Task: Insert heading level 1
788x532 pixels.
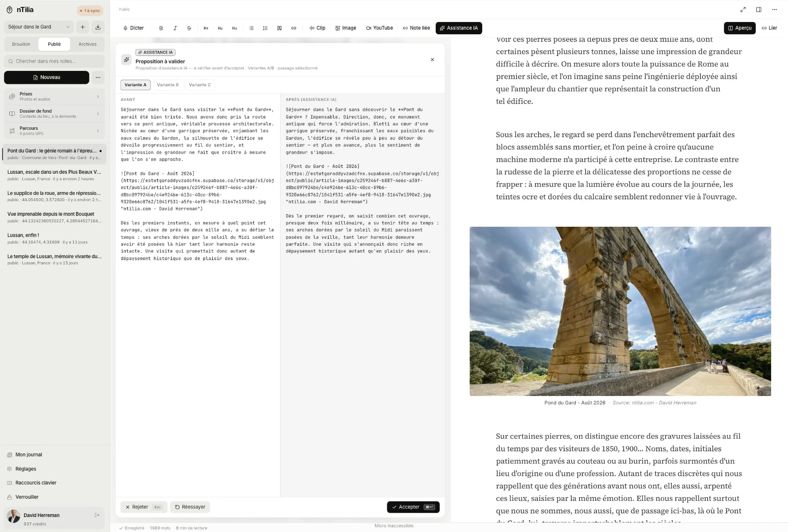Action: (x=206, y=28)
